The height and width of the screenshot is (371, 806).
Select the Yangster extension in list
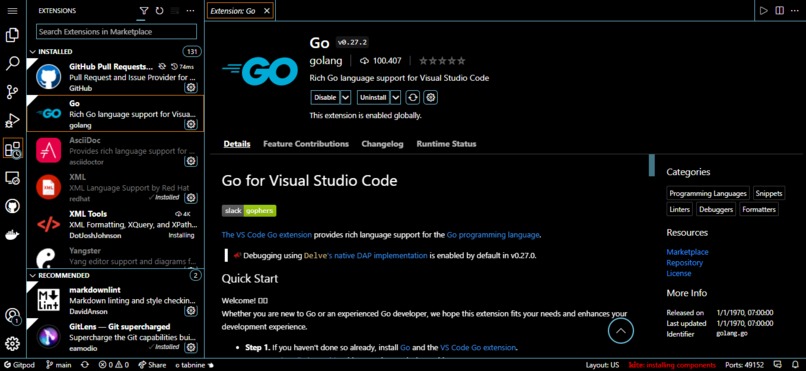pyautogui.click(x=115, y=256)
